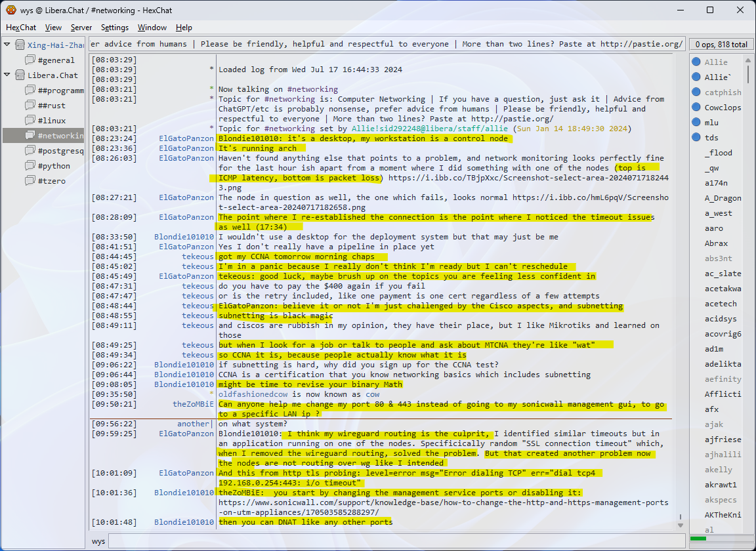Select user mlu in the user list

[711, 123]
